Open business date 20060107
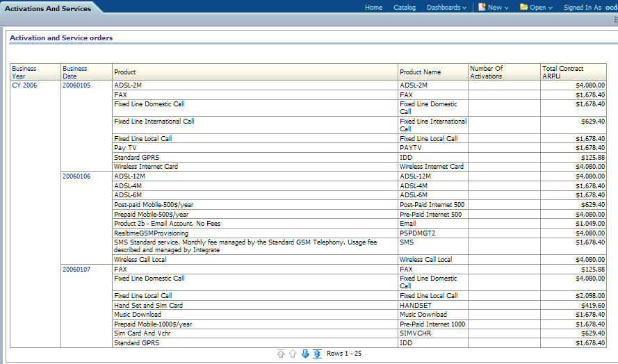The height and width of the screenshot is (364, 618). coord(76,269)
